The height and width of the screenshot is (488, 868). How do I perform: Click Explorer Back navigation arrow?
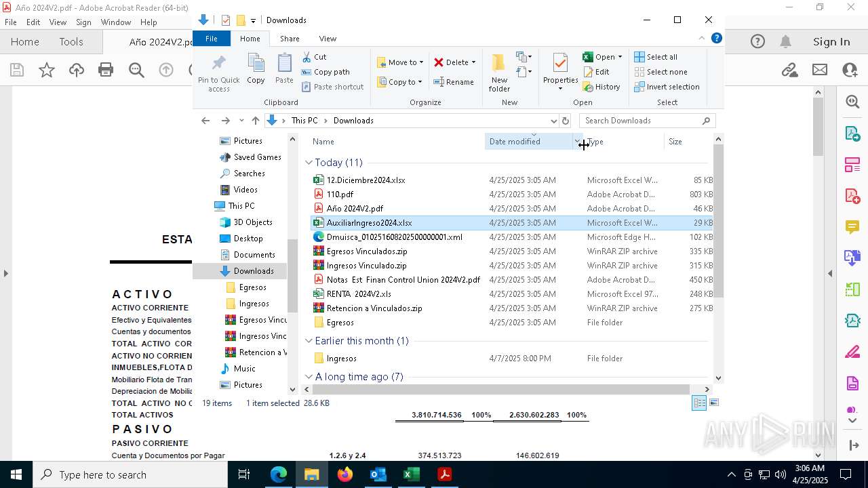[x=205, y=121]
